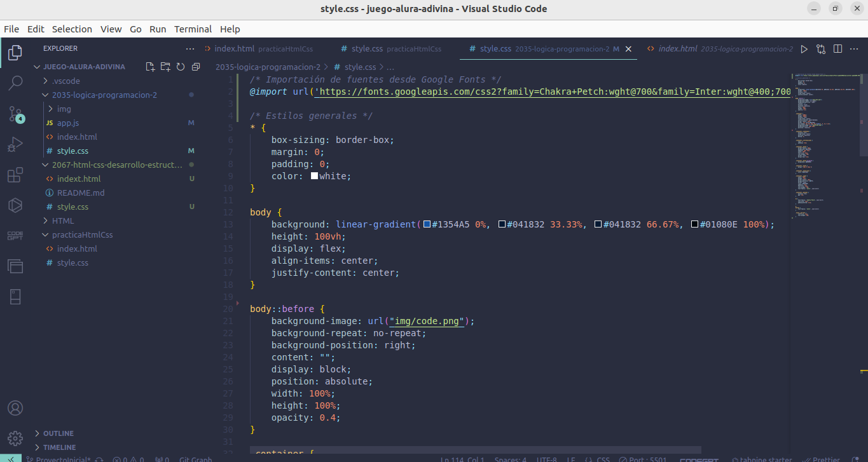Click New Folder icon in Explorer header
This screenshot has height=462, width=868.
click(x=165, y=67)
